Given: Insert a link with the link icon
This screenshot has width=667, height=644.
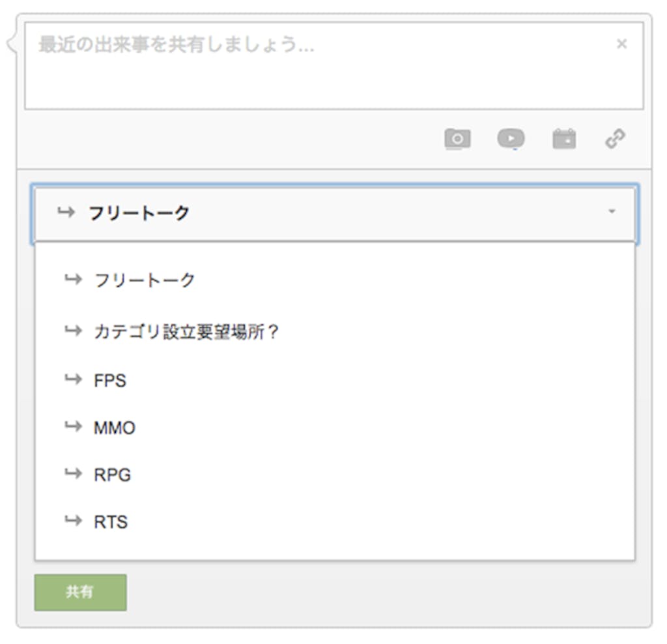Looking at the screenshot, I should (616, 138).
